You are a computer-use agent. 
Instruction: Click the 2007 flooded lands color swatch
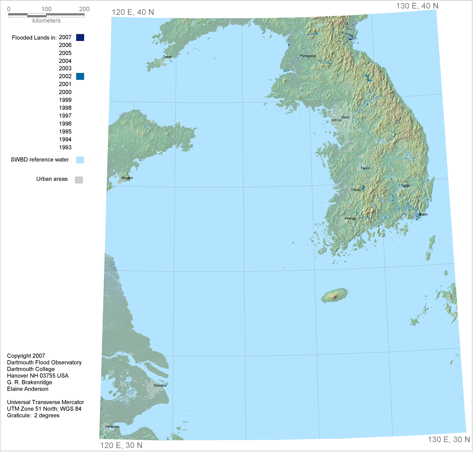coord(80,38)
